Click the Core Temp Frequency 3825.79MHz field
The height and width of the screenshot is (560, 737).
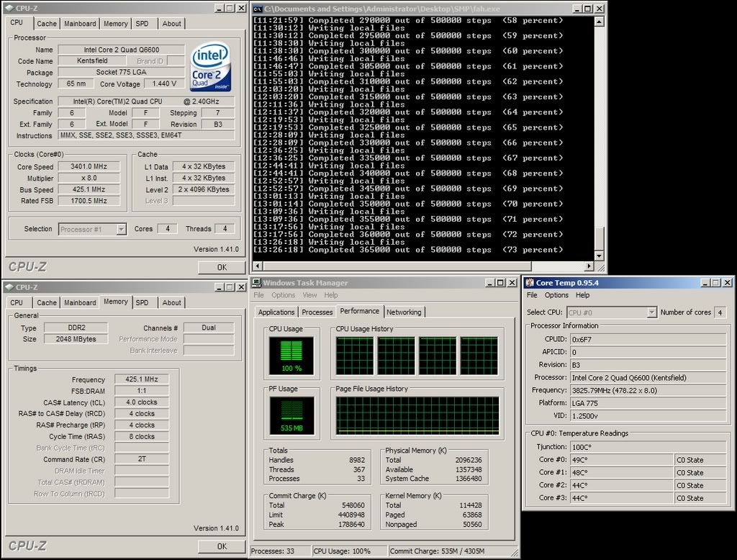click(x=648, y=390)
